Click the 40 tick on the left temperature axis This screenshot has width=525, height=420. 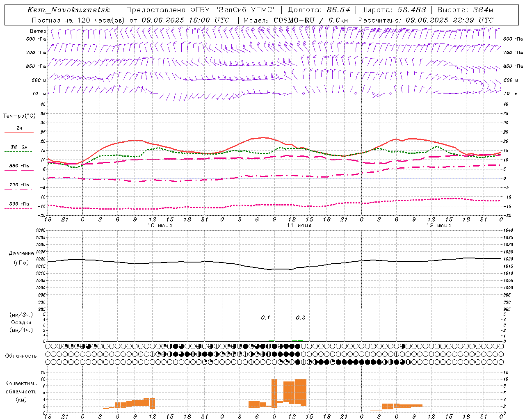pos(42,105)
